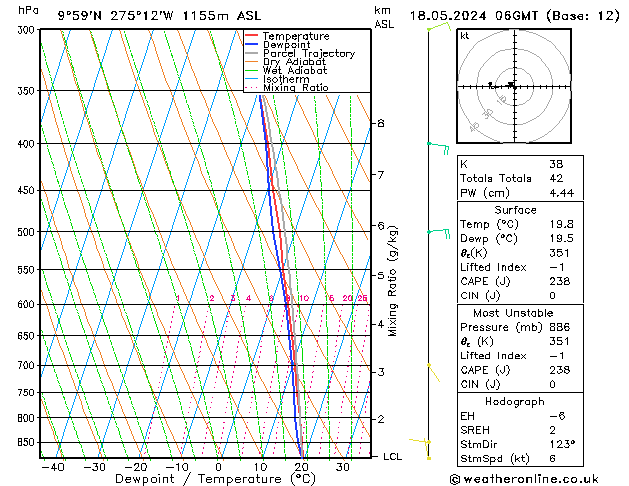Click the LCL label on right axis
Image resolution: width=629 pixels, height=486 pixels.
(x=393, y=456)
